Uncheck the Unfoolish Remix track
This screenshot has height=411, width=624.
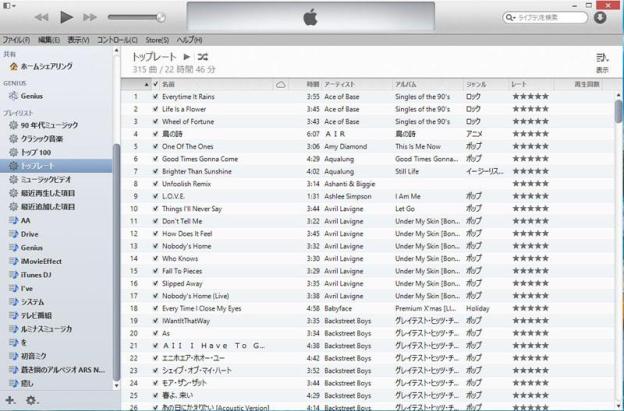coord(156,184)
